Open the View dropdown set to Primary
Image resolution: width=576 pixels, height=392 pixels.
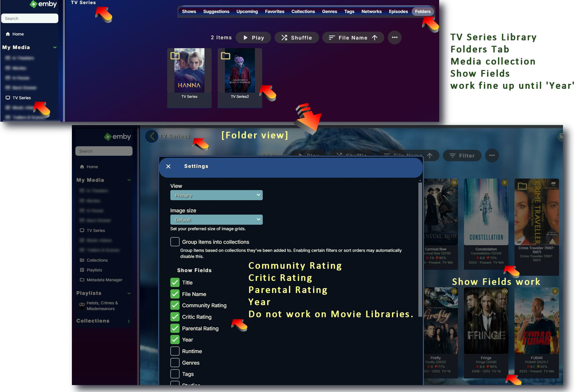[216, 195]
